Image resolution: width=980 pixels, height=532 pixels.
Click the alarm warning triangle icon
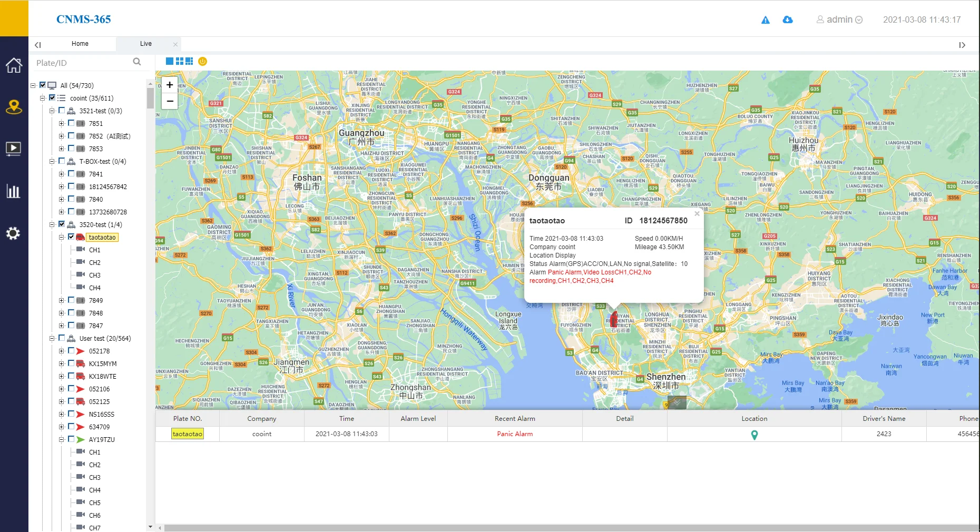pyautogui.click(x=766, y=20)
